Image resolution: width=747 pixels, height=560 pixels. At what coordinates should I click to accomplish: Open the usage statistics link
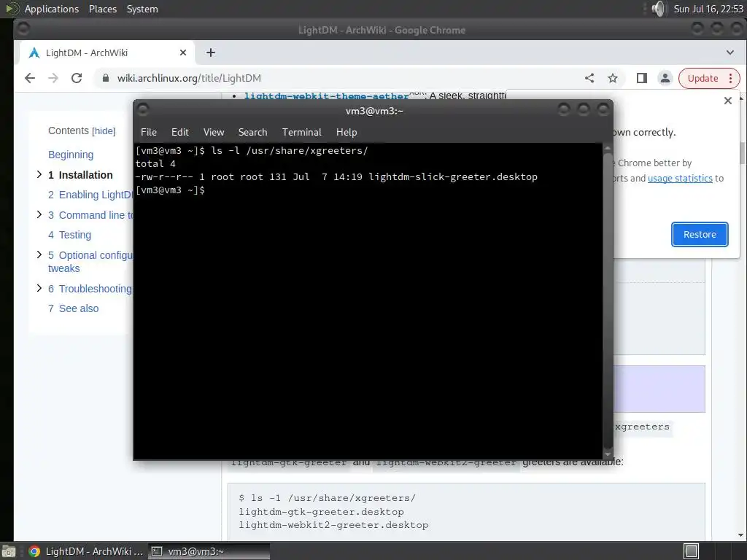pos(680,178)
